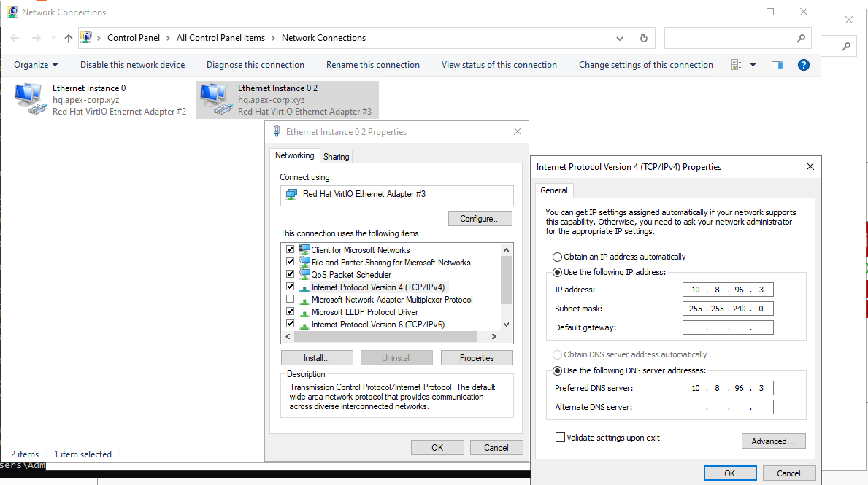Click the Subnet mask field
This screenshot has height=485, width=868.
727,309
